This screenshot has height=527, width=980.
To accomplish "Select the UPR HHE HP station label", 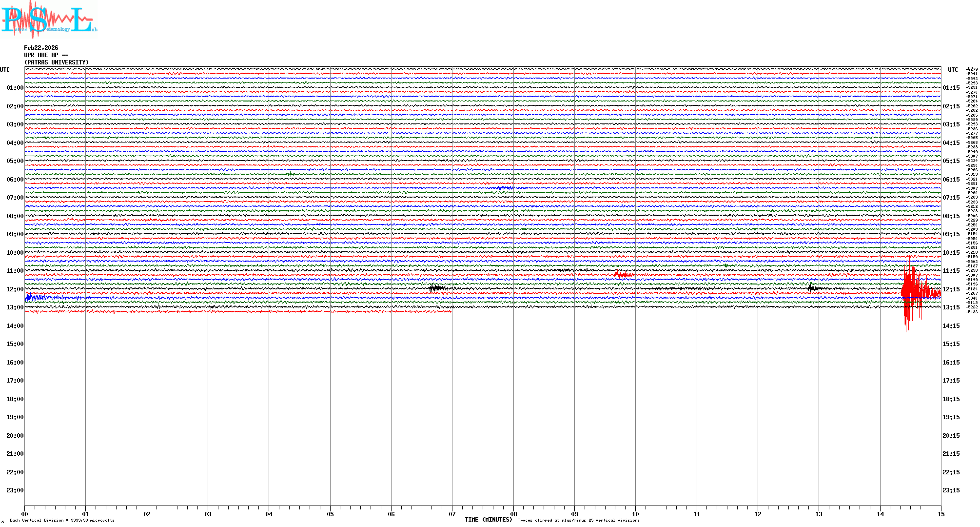I will (46, 55).
